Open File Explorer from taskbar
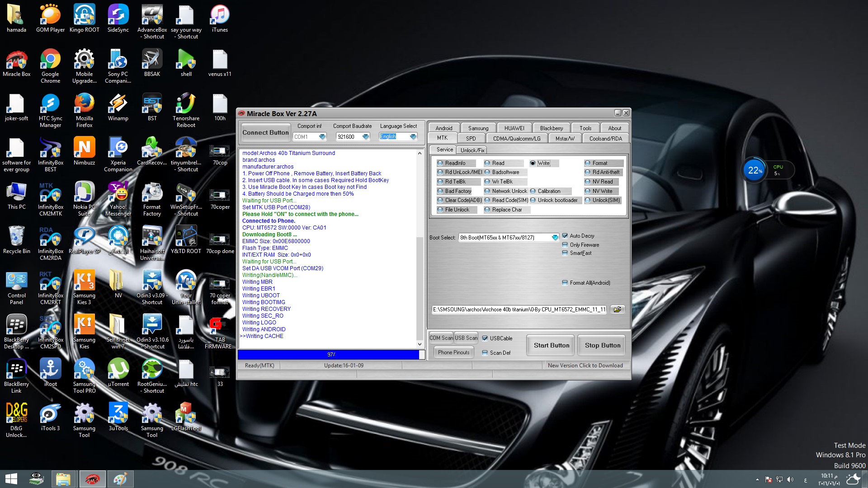The image size is (868, 488). [63, 479]
